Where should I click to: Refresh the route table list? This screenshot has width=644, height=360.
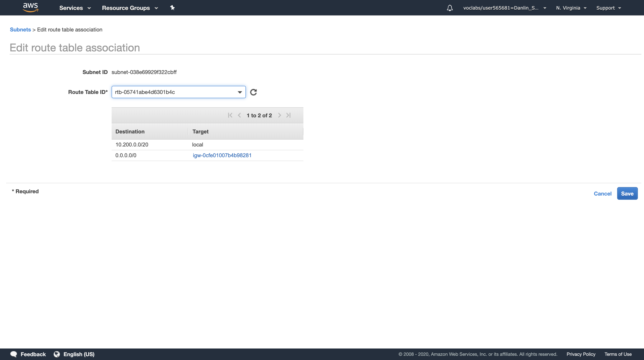253,92
